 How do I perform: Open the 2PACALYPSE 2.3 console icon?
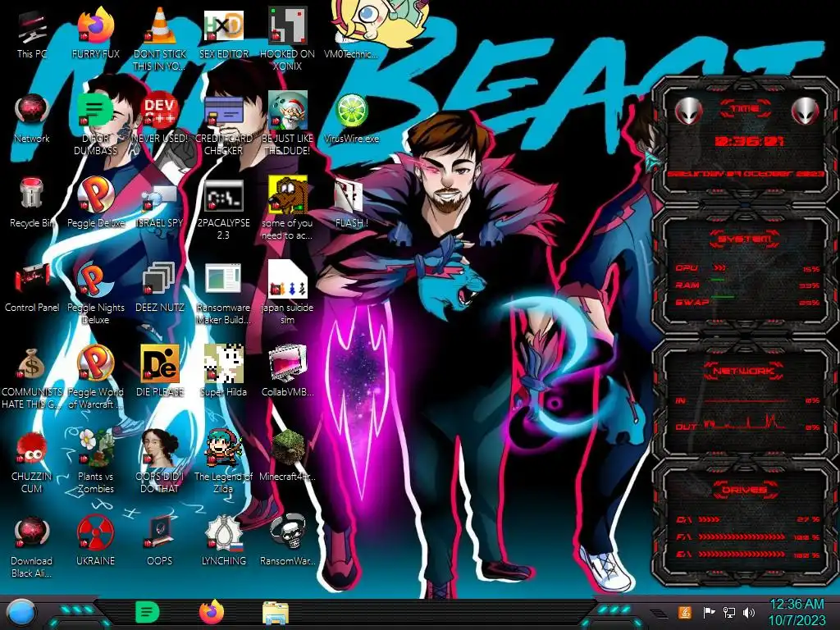[223, 196]
